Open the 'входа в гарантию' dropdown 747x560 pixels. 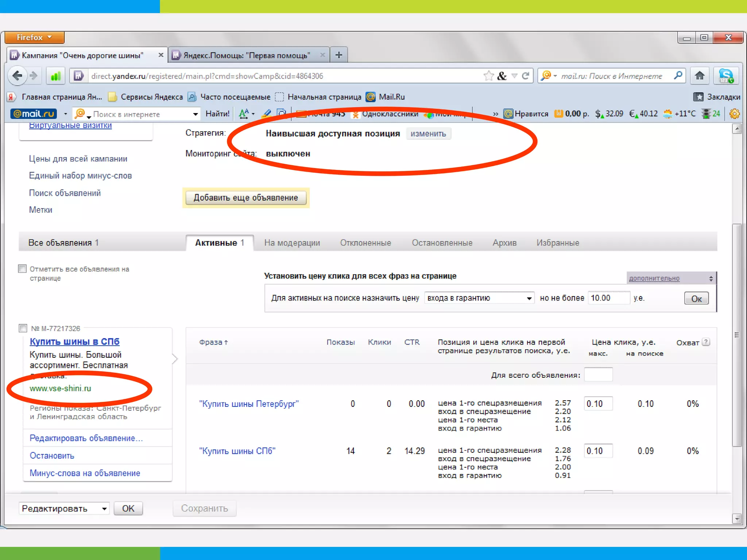click(x=479, y=298)
